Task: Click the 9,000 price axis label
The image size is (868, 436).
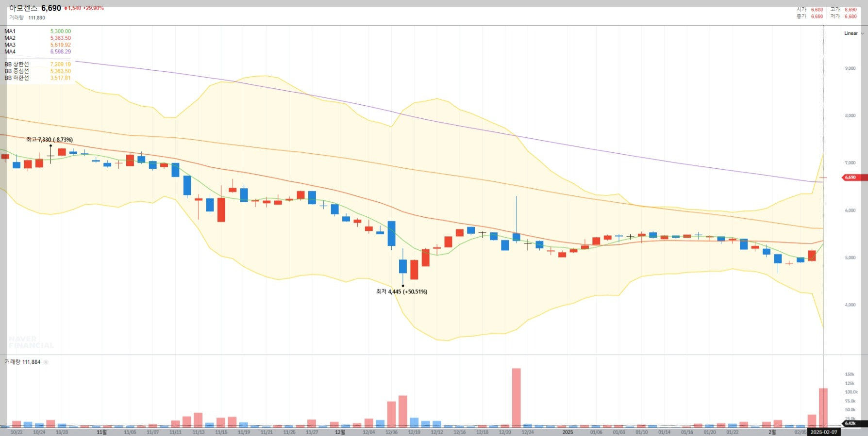Action: (850, 68)
